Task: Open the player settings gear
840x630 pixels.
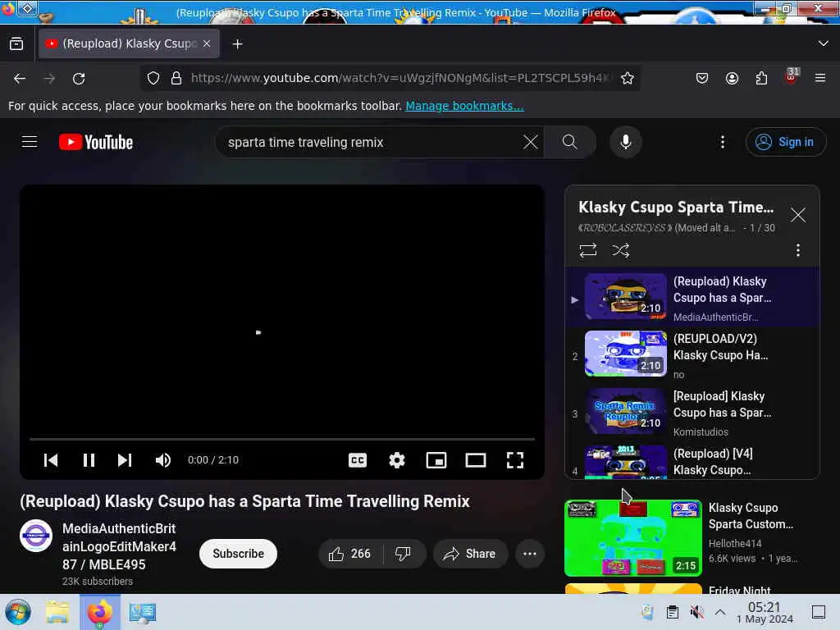Action: (x=397, y=460)
